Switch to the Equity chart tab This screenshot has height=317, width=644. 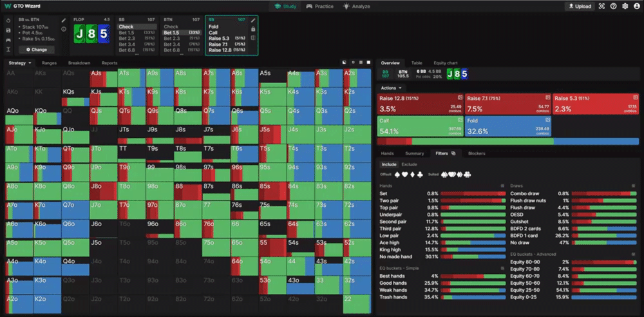point(445,63)
